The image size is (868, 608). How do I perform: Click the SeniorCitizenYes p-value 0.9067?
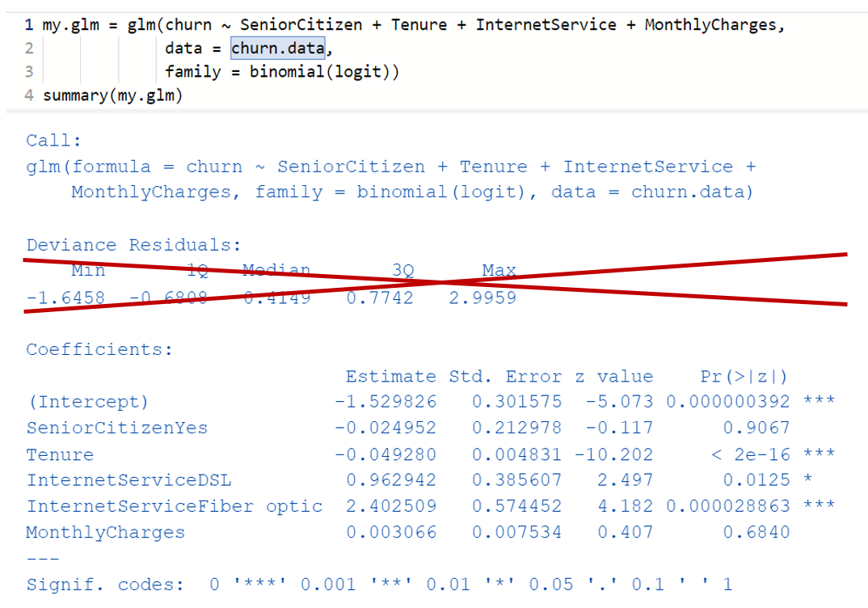[x=756, y=428]
